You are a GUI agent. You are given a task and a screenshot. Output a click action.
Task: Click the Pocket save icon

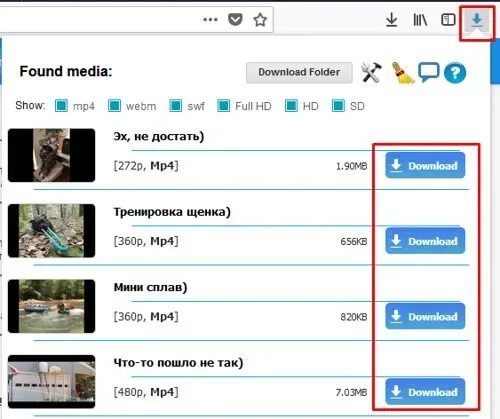235,20
